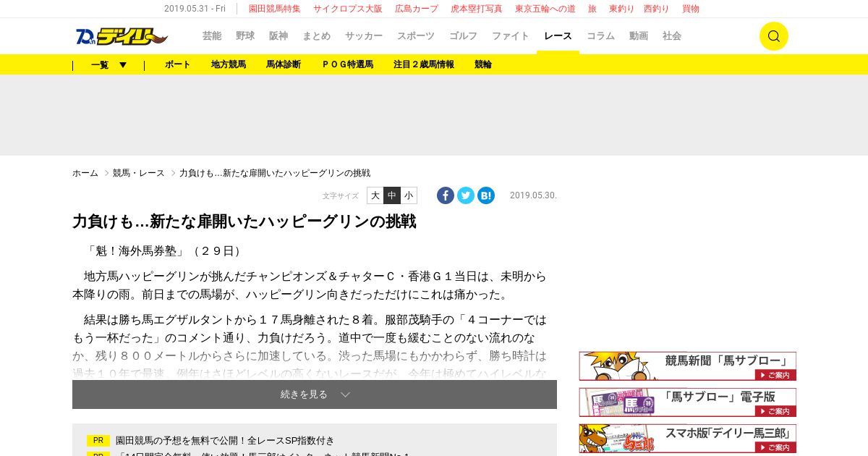Go to 地方競馬 submenu
Screen dimensions: 868x456
(x=229, y=64)
